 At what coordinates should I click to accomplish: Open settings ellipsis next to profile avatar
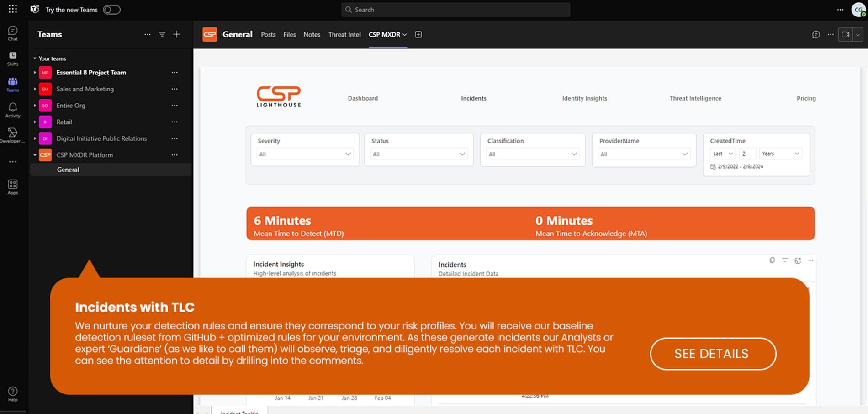840,10
